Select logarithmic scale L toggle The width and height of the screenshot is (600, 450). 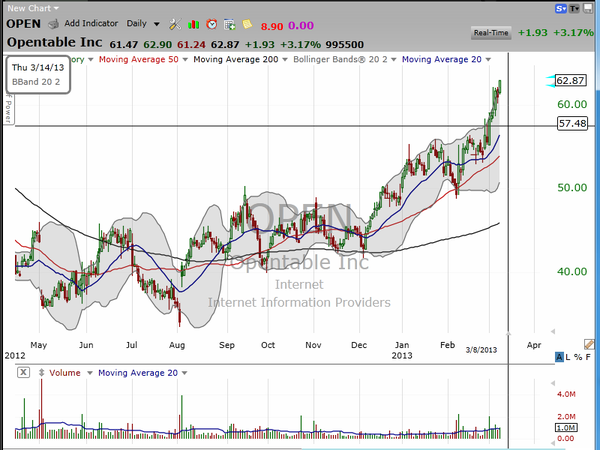pyautogui.click(x=568, y=357)
